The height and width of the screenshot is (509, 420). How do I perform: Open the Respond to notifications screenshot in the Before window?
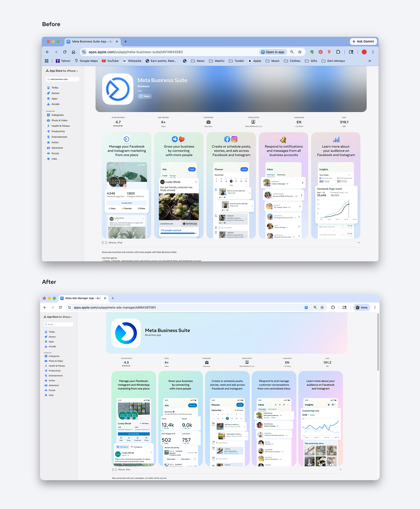click(283, 185)
